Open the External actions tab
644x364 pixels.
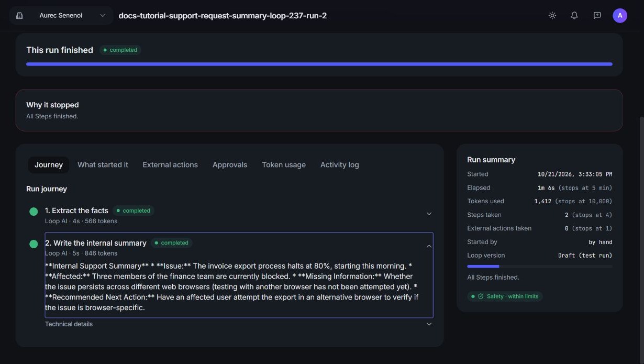(x=170, y=164)
